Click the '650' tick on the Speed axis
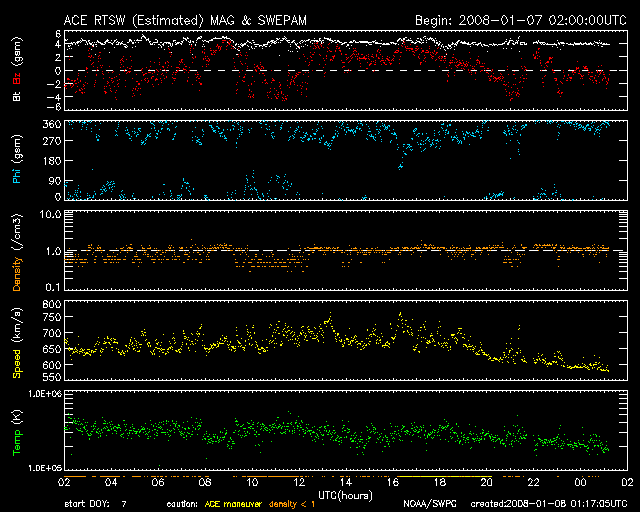 [x=52, y=349]
